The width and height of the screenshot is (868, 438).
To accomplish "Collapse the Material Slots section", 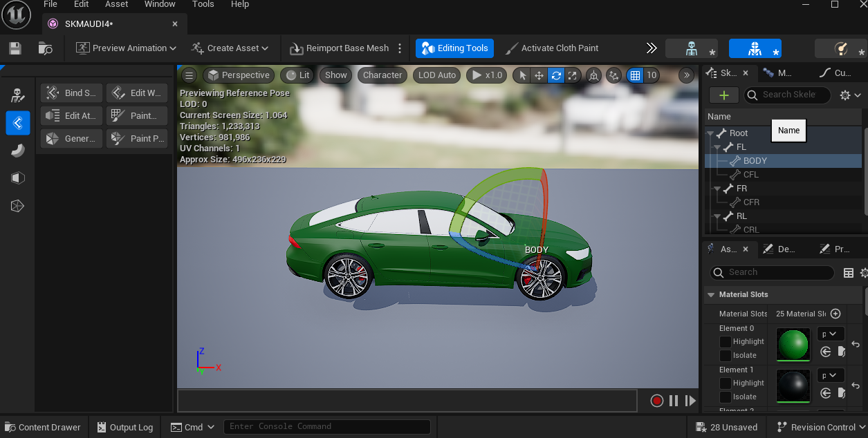I will (711, 295).
